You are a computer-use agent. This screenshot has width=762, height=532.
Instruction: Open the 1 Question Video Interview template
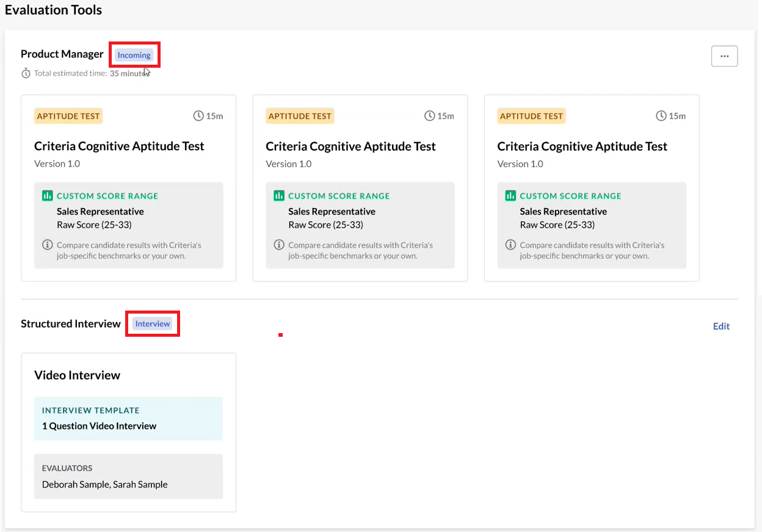99,426
